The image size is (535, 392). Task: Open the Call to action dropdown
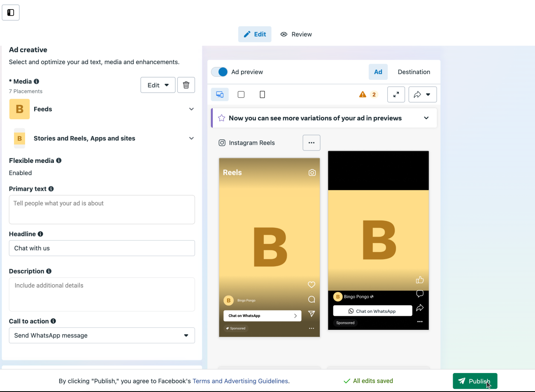pos(102,336)
